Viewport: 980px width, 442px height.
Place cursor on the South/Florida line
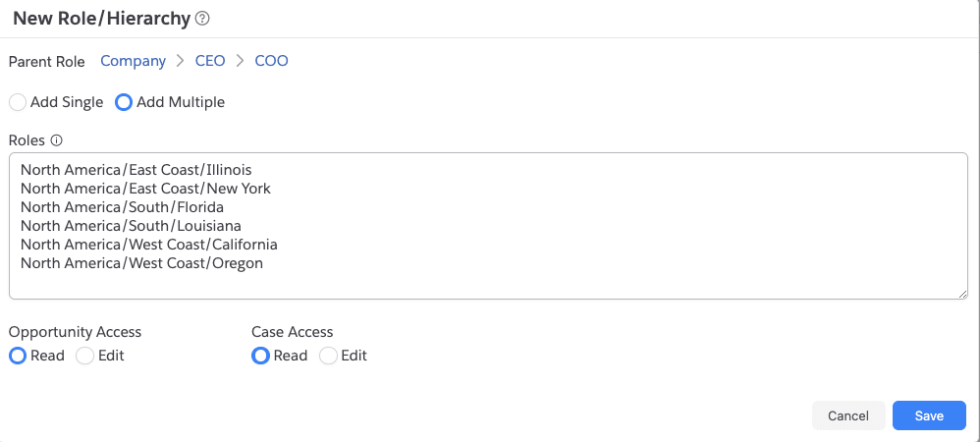[122, 207]
